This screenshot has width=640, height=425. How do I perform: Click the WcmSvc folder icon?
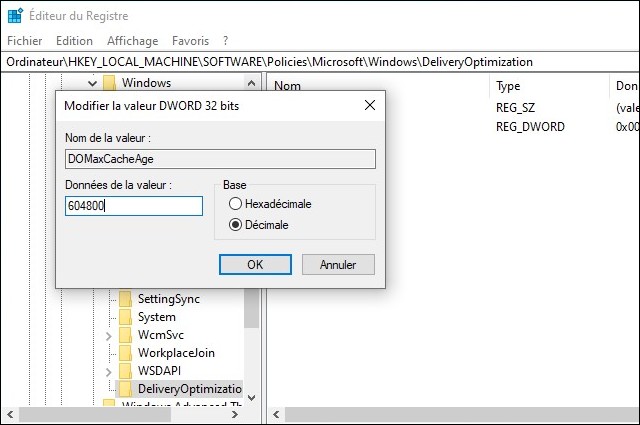click(x=125, y=335)
